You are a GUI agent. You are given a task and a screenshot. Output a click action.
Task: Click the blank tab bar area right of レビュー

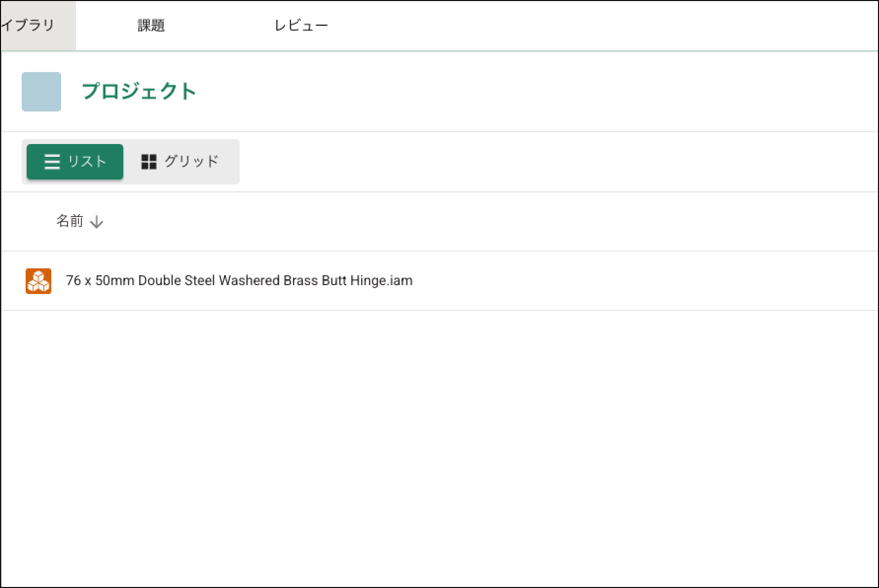592,25
